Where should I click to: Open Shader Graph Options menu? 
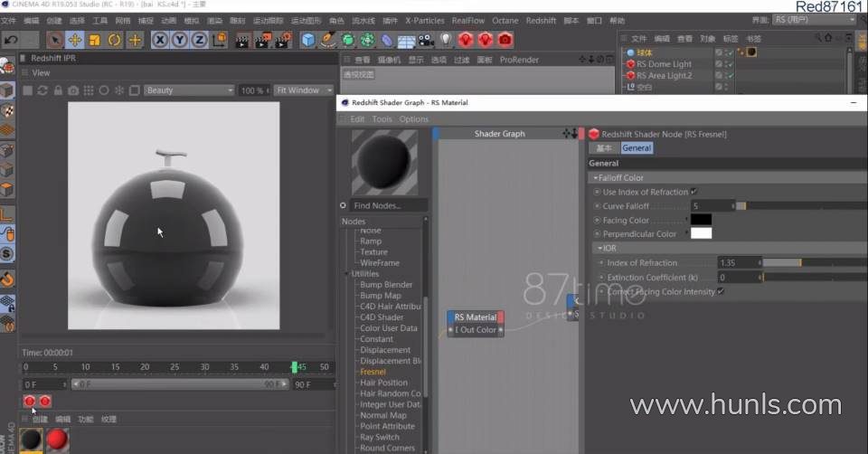(x=414, y=119)
